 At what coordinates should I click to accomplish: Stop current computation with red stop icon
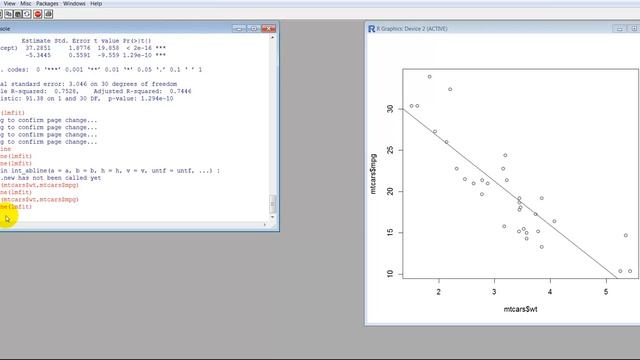(38, 14)
